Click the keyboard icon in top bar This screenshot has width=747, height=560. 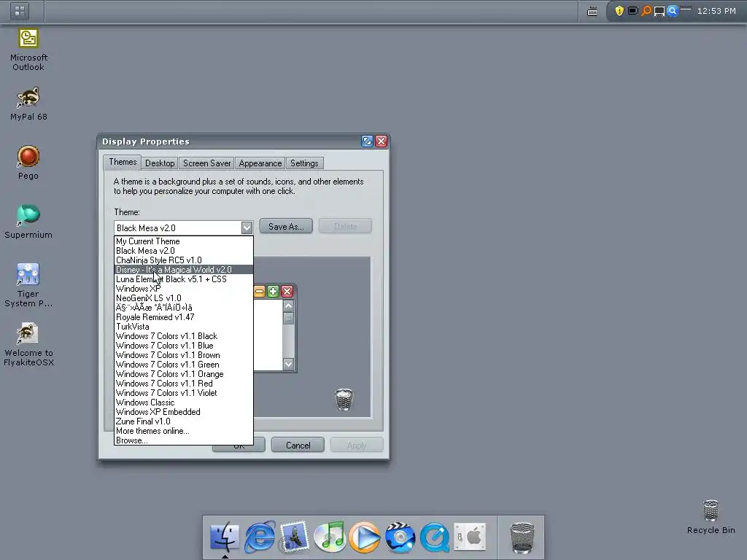(592, 11)
